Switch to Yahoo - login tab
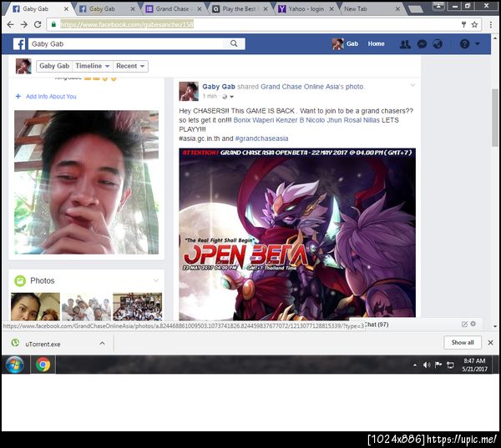This screenshot has height=448, width=501. 306,9
